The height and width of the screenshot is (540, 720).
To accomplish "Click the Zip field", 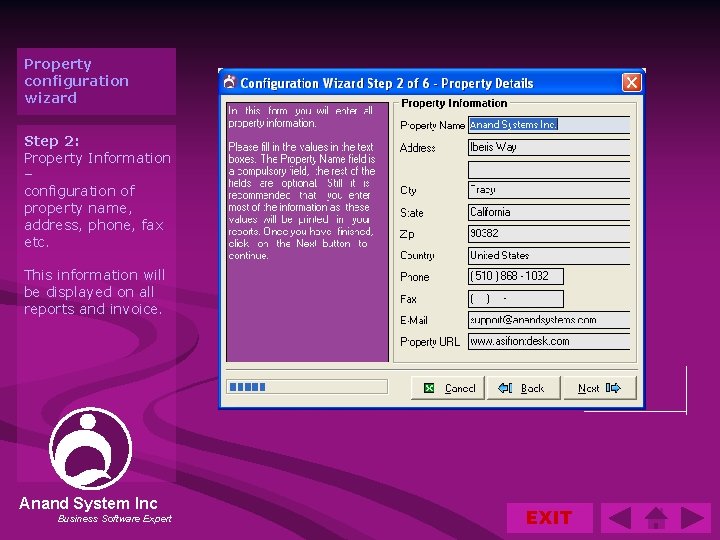I will pyautogui.click(x=549, y=234).
